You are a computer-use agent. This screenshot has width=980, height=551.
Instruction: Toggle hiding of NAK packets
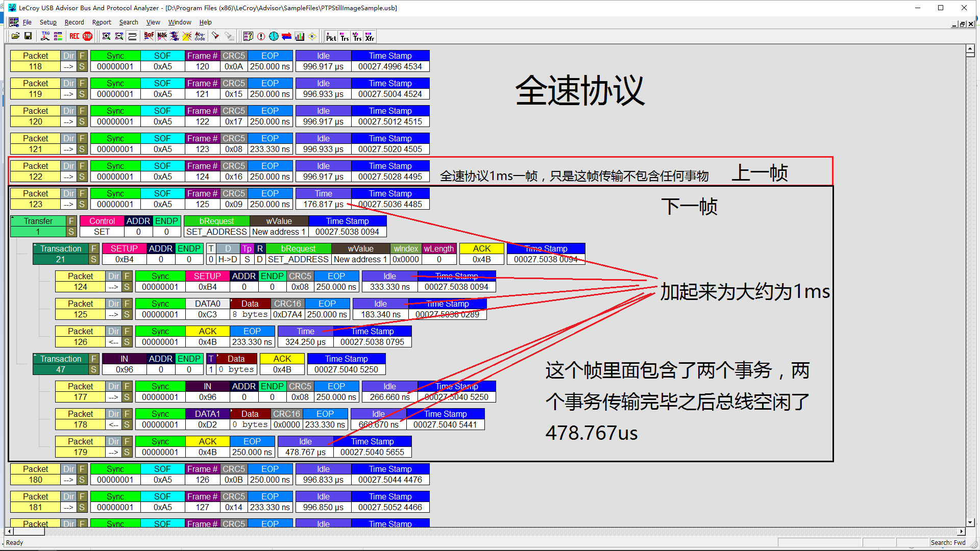coord(162,36)
